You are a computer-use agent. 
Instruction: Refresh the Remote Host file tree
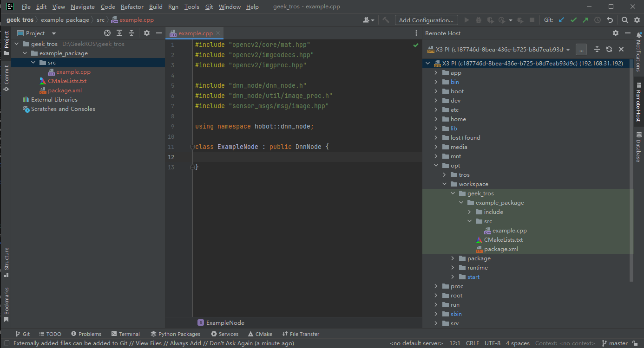609,49
